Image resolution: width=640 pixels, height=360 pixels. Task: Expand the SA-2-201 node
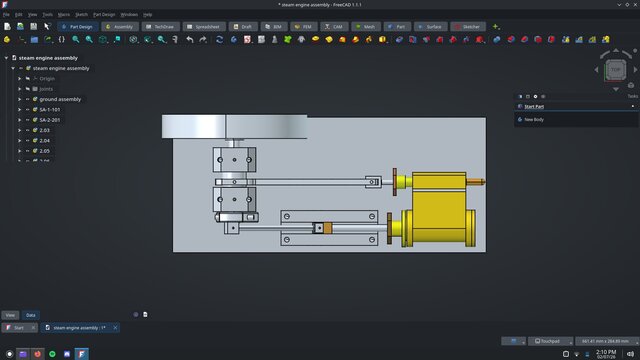pos(19,120)
